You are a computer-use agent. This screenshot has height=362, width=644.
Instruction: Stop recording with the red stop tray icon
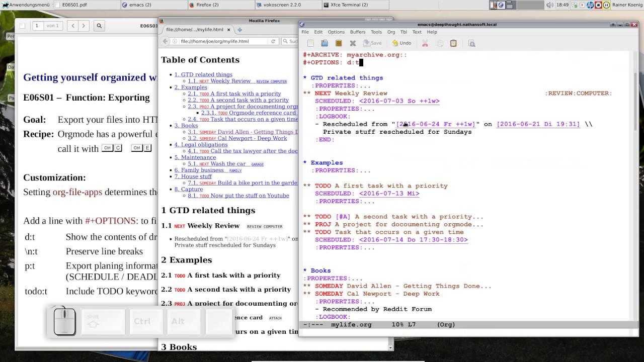(598, 5)
